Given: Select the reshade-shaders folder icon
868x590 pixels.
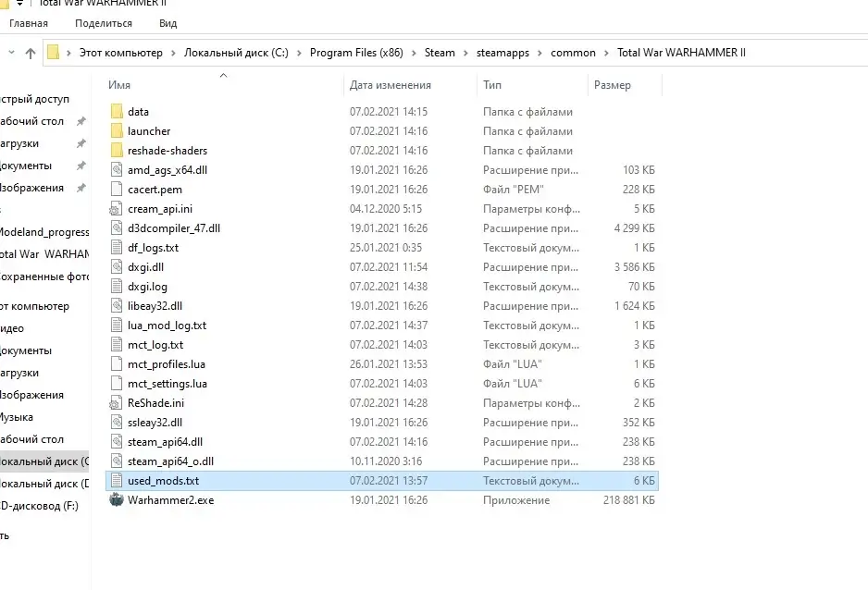Looking at the screenshot, I should pos(116,151).
